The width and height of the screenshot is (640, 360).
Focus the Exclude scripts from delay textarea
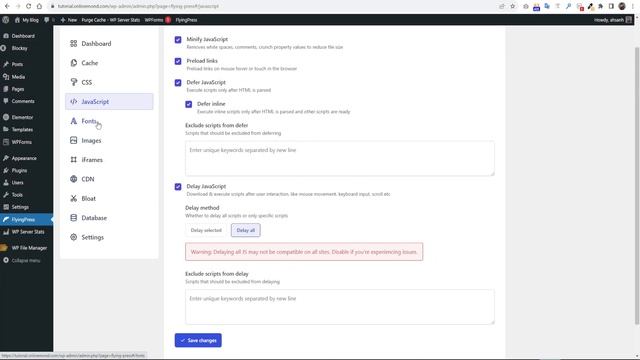pos(340,307)
